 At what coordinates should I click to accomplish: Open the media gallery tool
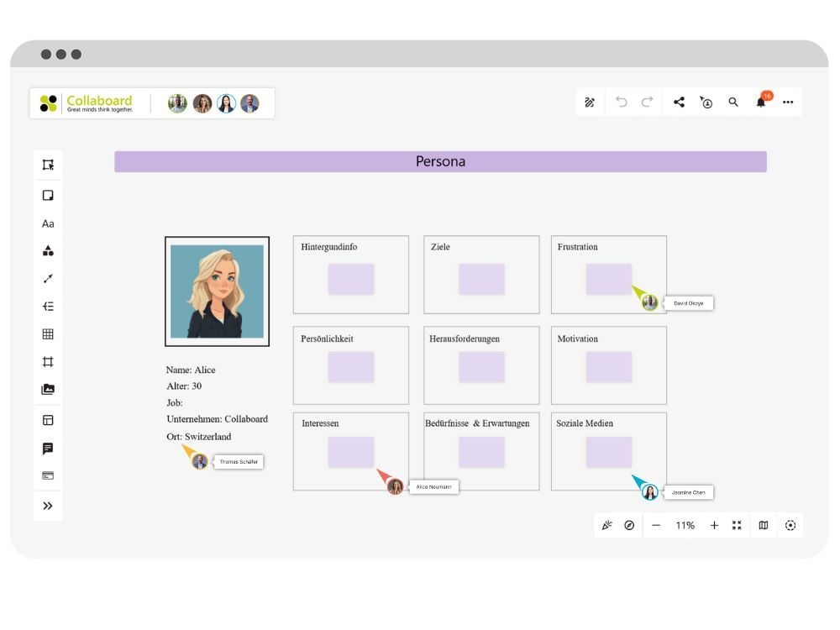click(x=48, y=390)
